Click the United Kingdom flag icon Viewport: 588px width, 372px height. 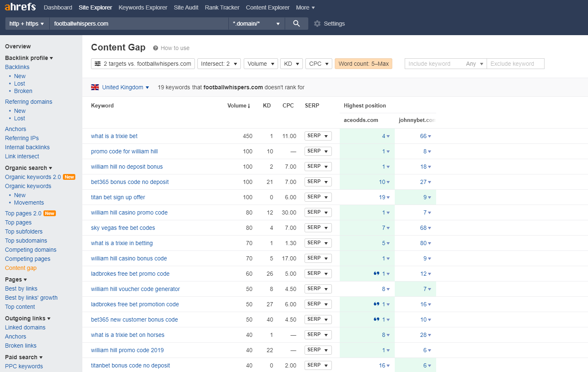(x=95, y=87)
